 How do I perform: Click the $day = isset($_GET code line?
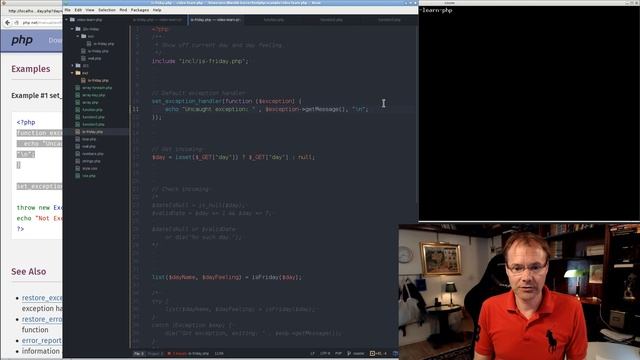tap(233, 157)
